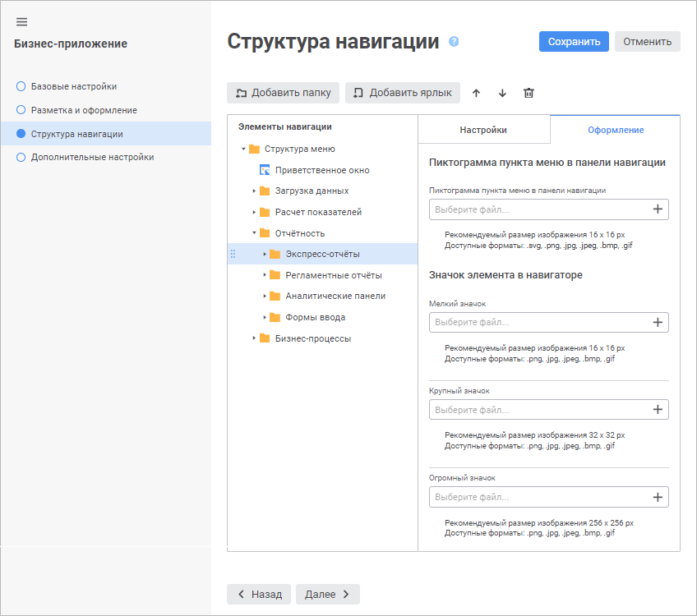Click plus icon in Огромный значок field
Image resolution: width=697 pixels, height=616 pixels.
(x=658, y=497)
